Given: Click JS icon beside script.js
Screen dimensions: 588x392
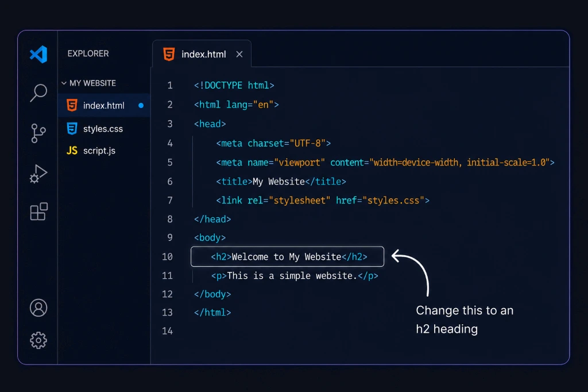Looking at the screenshot, I should (72, 151).
